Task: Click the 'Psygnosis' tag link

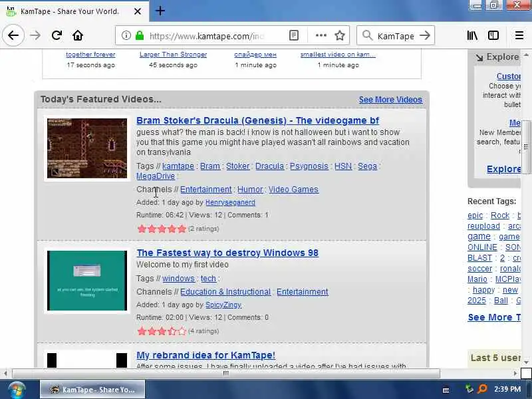Action: coord(309,166)
